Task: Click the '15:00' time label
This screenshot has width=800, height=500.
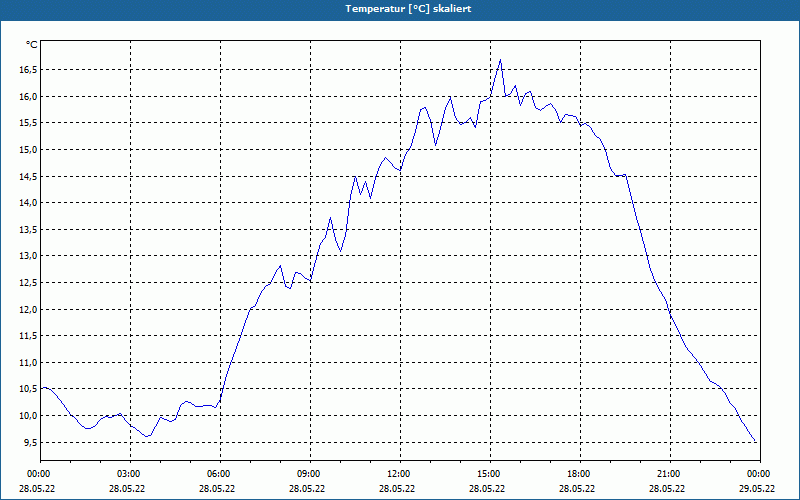Action: 490,474
